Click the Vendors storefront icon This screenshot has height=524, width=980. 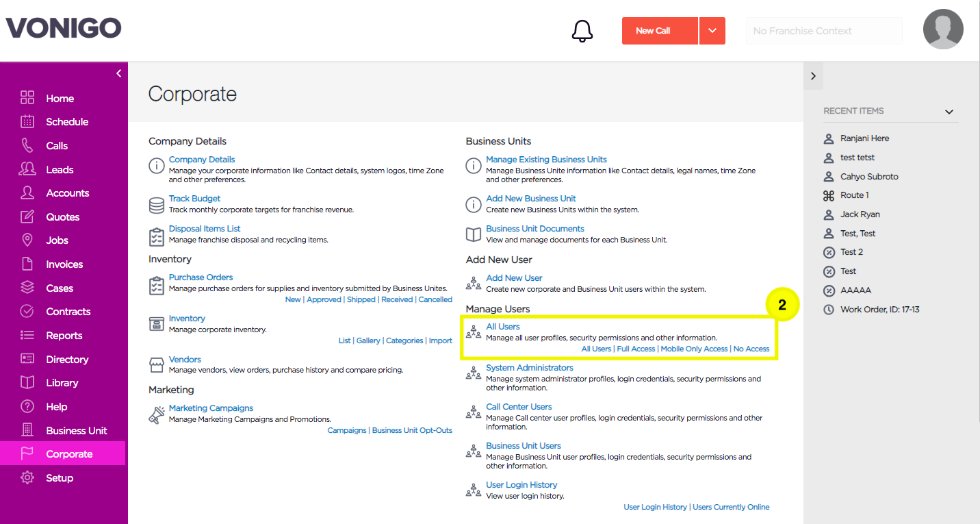coord(157,364)
